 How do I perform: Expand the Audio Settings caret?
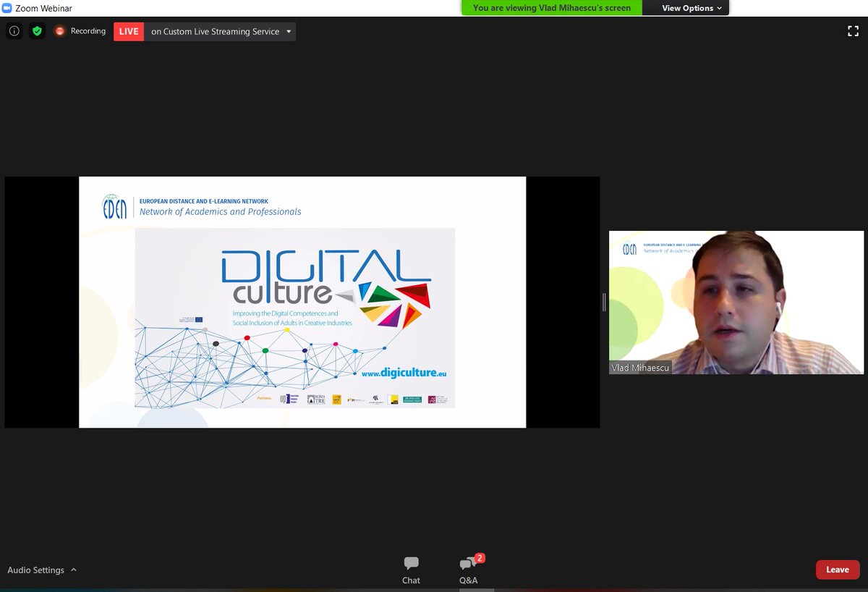tap(74, 570)
